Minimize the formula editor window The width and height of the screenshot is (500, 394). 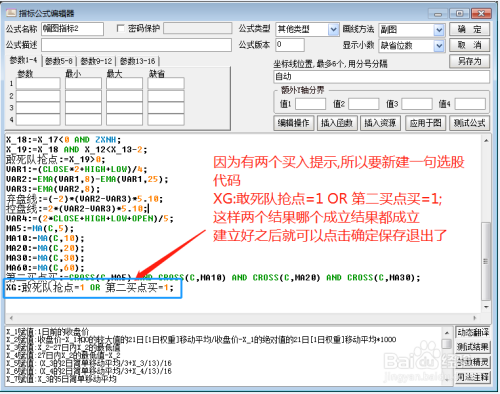coord(438,14)
